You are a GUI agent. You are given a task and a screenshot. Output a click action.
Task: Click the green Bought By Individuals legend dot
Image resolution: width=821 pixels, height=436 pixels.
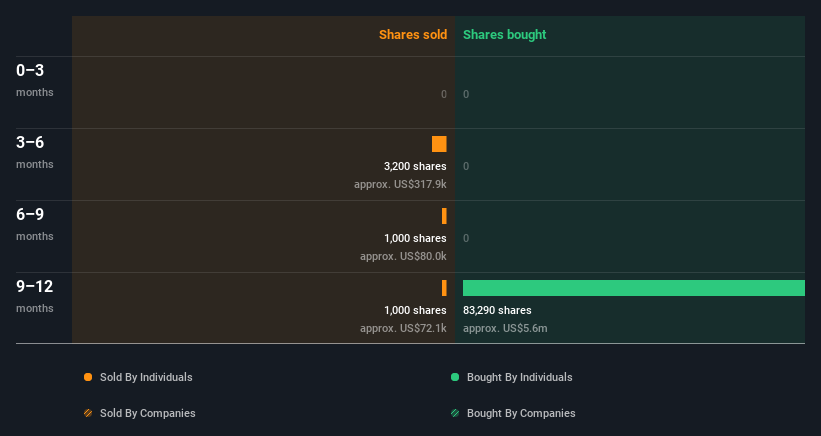pyautogui.click(x=455, y=377)
